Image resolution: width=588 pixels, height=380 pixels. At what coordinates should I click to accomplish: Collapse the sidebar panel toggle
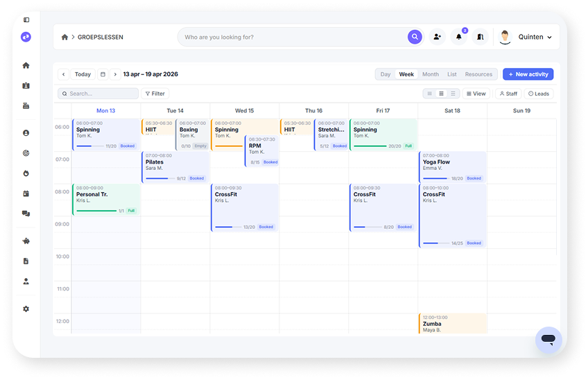click(26, 20)
